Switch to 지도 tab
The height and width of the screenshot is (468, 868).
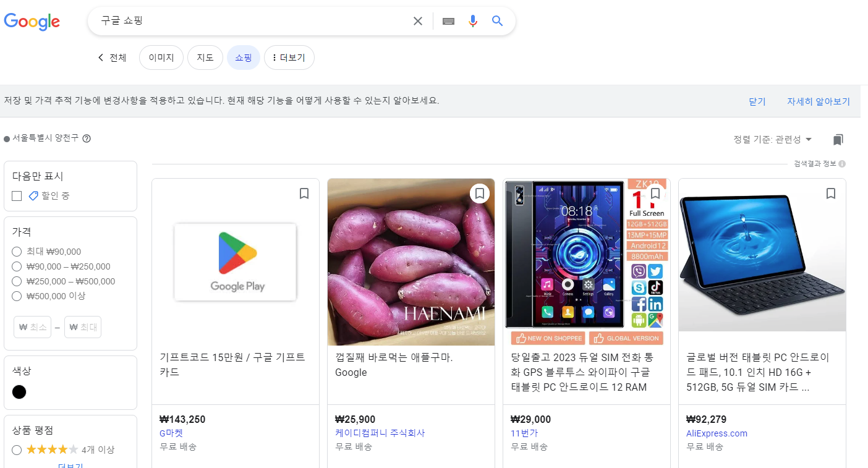[205, 57]
